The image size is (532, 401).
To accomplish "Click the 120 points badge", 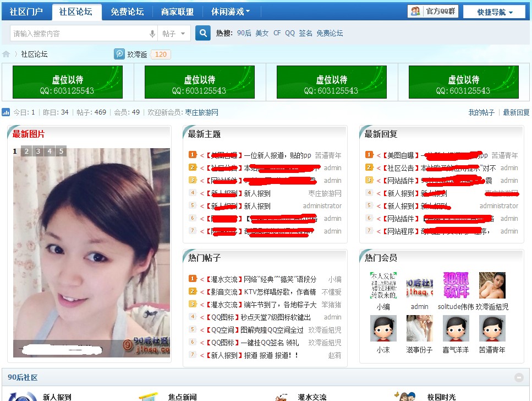I will tap(161, 55).
